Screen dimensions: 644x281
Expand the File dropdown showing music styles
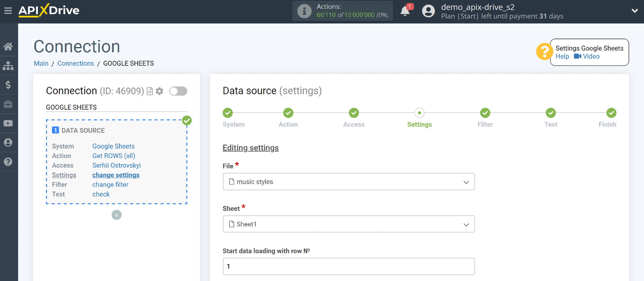tap(348, 182)
